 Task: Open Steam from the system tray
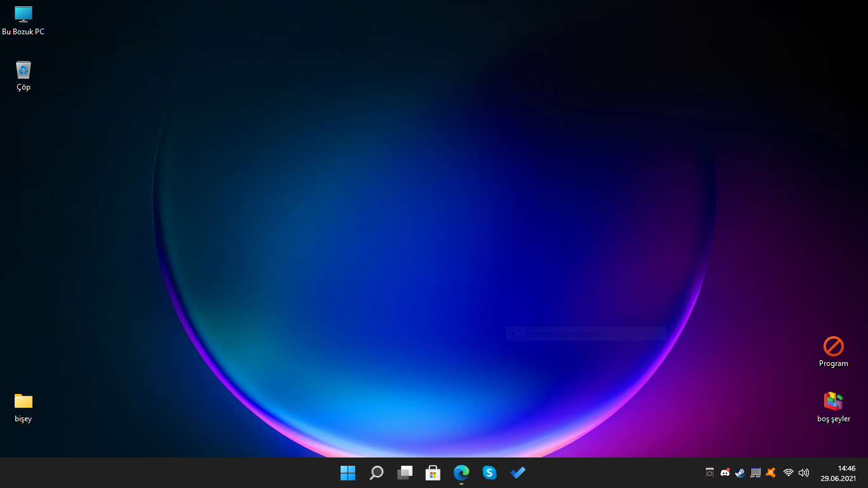(x=740, y=473)
